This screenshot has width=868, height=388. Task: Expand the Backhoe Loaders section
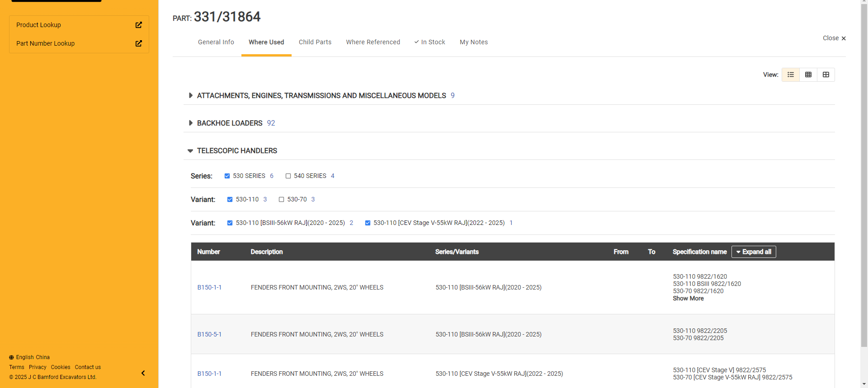(190, 123)
